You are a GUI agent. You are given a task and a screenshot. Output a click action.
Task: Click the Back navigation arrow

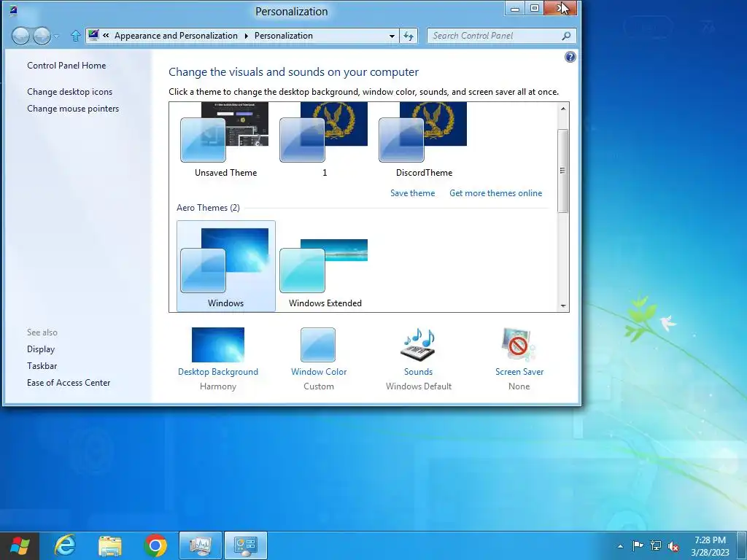point(20,36)
